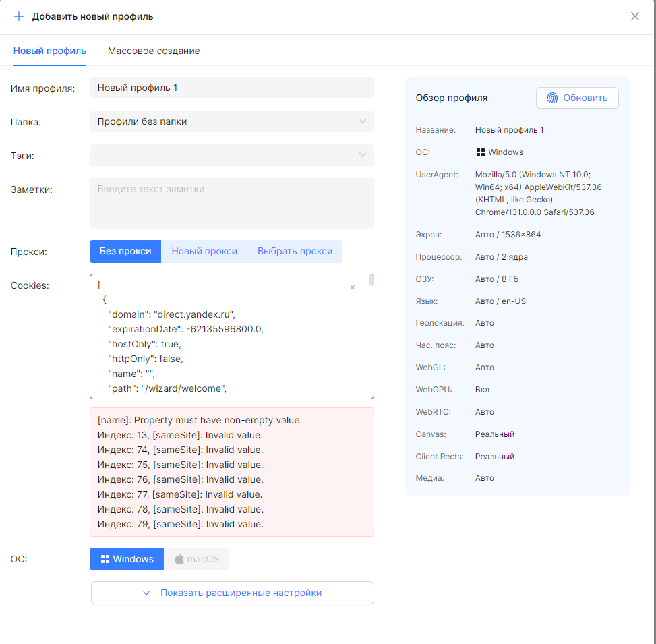
Task: Click the plus icon beside dialog title
Action: point(19,16)
